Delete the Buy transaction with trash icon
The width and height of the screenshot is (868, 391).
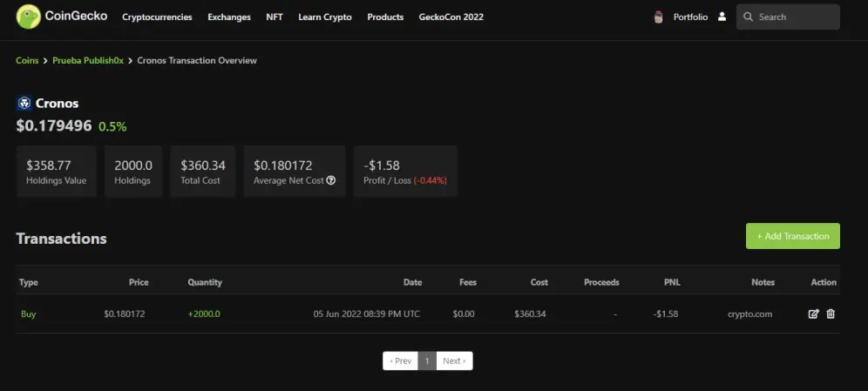(x=831, y=314)
